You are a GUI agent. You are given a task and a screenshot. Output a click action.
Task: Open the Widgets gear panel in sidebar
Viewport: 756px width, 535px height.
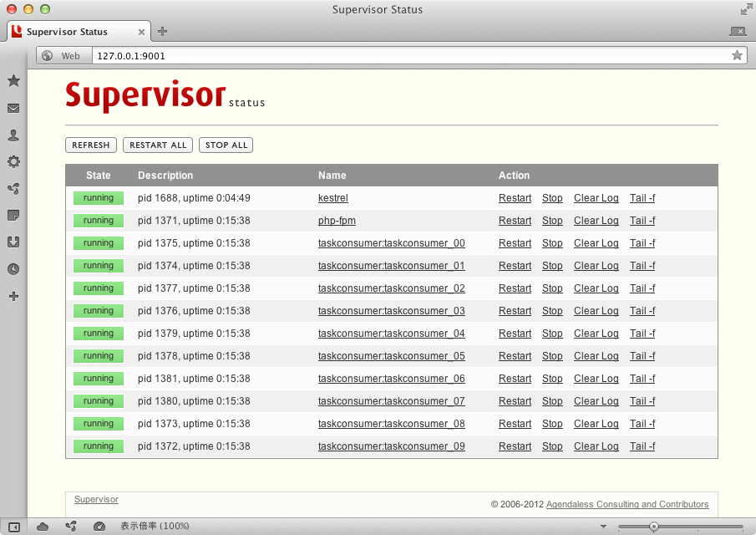pyautogui.click(x=13, y=161)
